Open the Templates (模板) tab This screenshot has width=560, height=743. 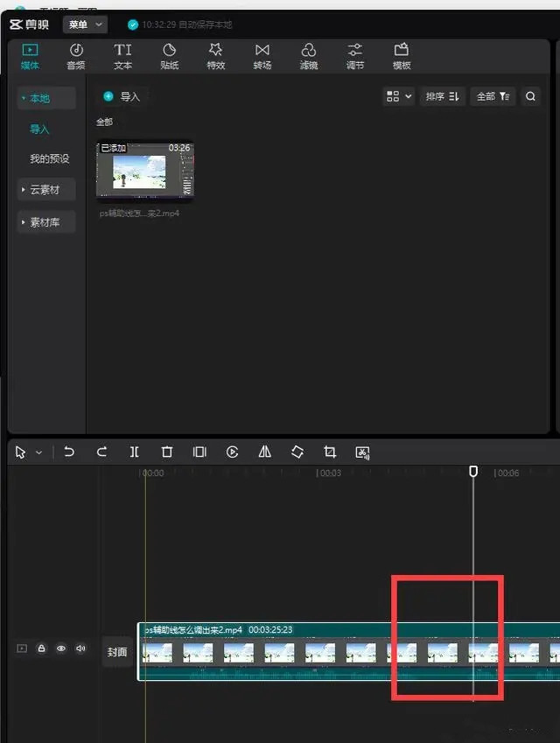(402, 56)
